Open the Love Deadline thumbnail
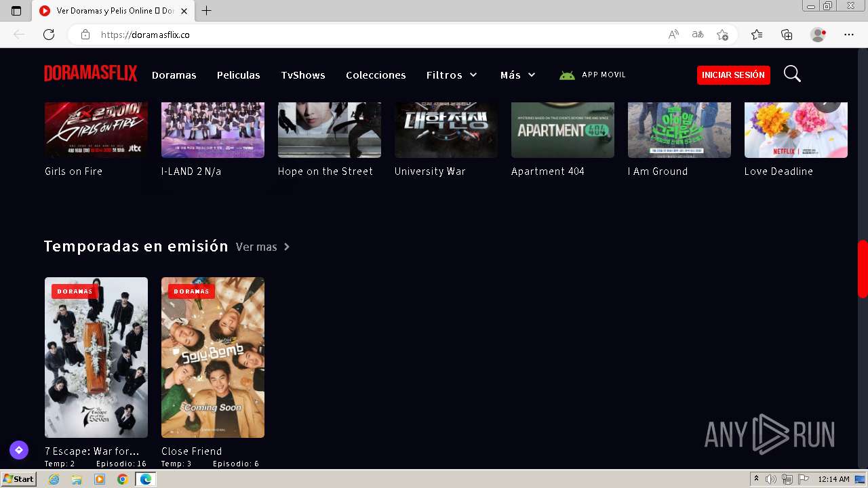 coord(796,129)
